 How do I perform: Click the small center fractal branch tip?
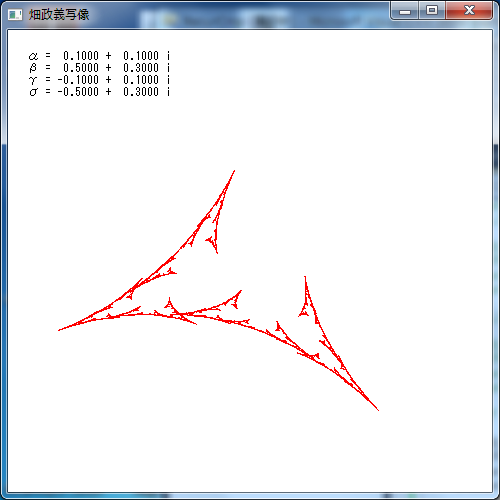point(241,291)
